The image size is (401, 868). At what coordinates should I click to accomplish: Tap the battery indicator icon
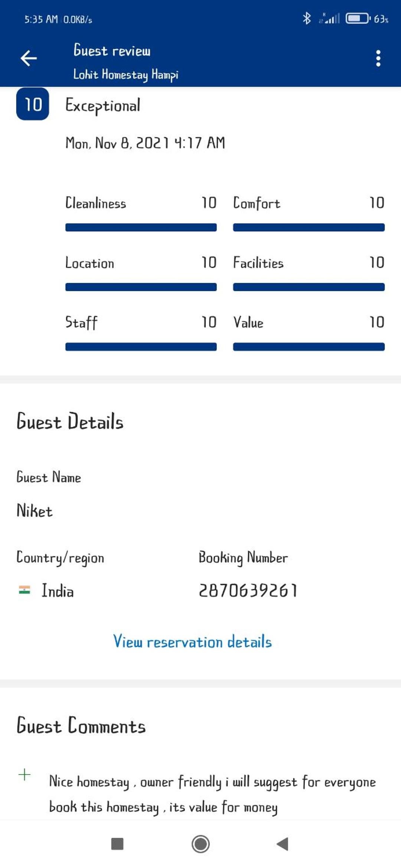coord(358,18)
